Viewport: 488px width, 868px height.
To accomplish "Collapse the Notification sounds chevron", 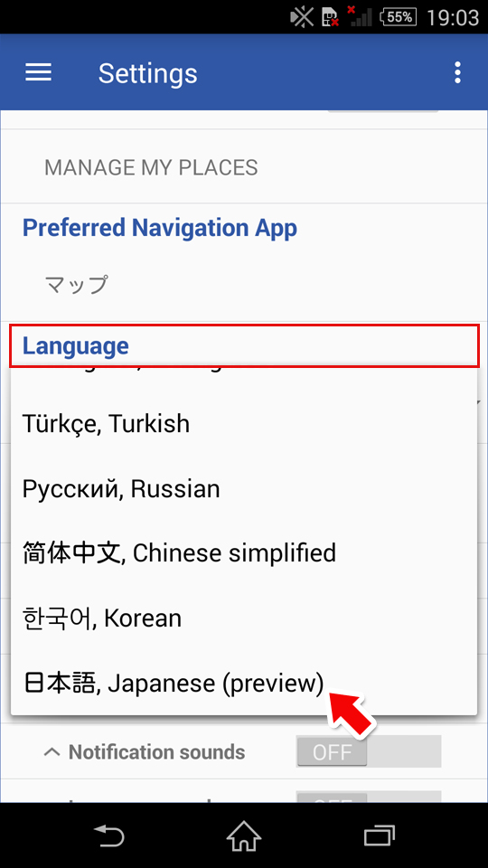I will pos(52,751).
